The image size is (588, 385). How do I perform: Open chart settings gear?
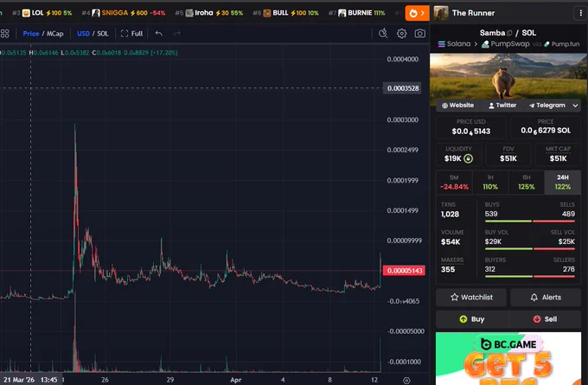401,34
